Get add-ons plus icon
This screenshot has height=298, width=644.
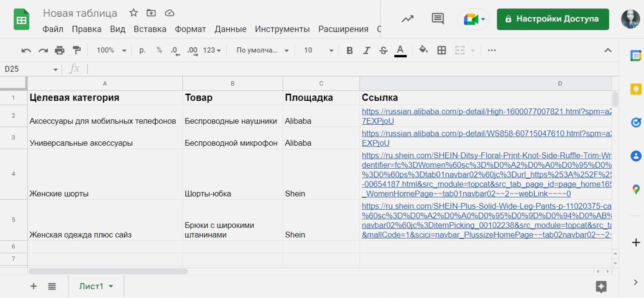pyautogui.click(x=636, y=243)
